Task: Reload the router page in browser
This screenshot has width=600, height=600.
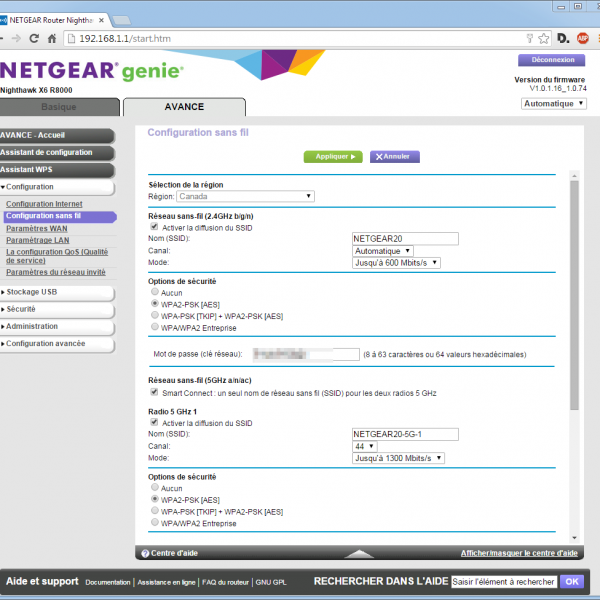Action: [x=34, y=39]
